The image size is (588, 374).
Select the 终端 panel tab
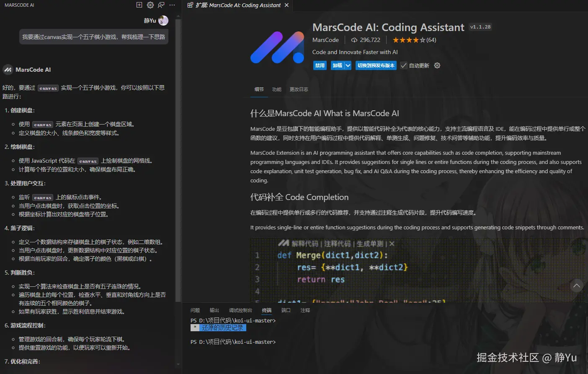[267, 310]
